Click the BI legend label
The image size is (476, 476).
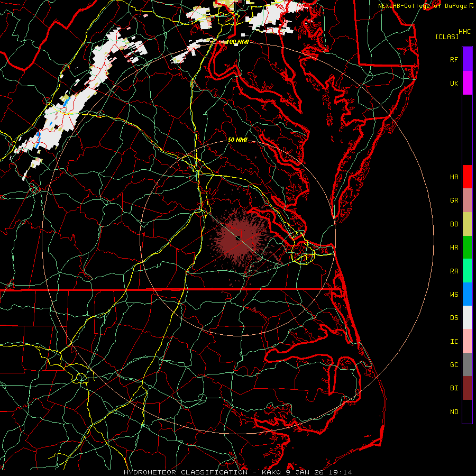[454, 388]
